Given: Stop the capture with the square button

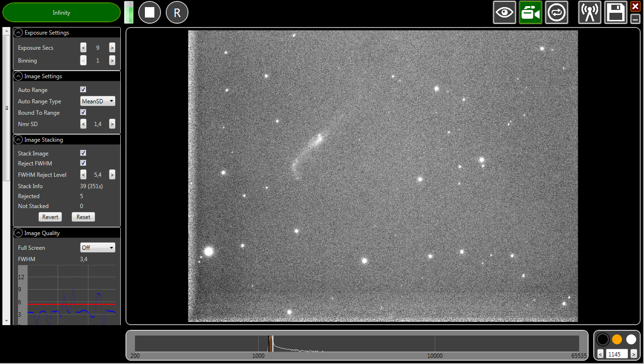Looking at the screenshot, I should 150,12.
